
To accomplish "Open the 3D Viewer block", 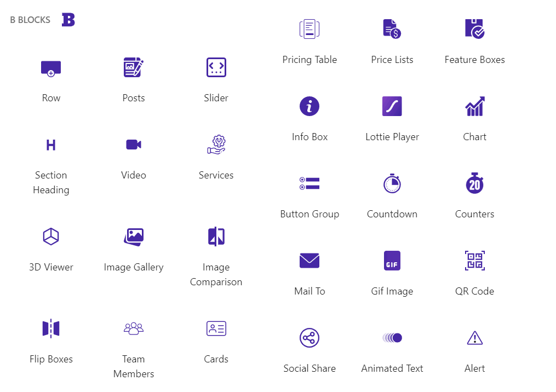I will 51,237.
